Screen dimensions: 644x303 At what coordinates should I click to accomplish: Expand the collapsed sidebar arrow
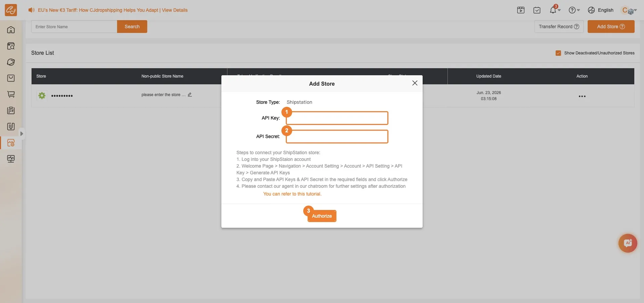(21, 134)
